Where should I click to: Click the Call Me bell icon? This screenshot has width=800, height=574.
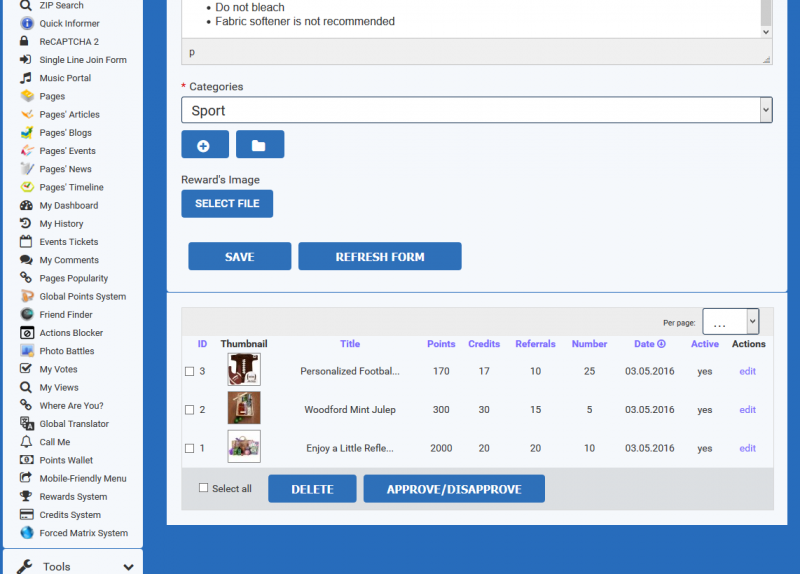26,442
